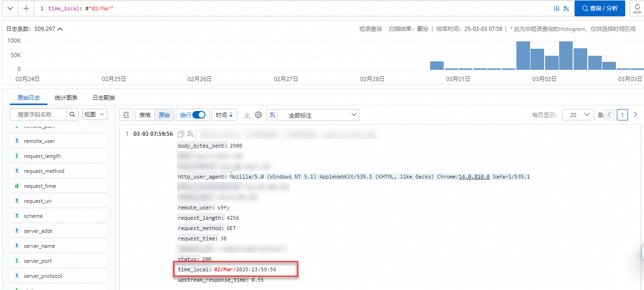Viewport: 644px width, 290px height.
Task: Click remote_user value s9fy
Action: 223,208
